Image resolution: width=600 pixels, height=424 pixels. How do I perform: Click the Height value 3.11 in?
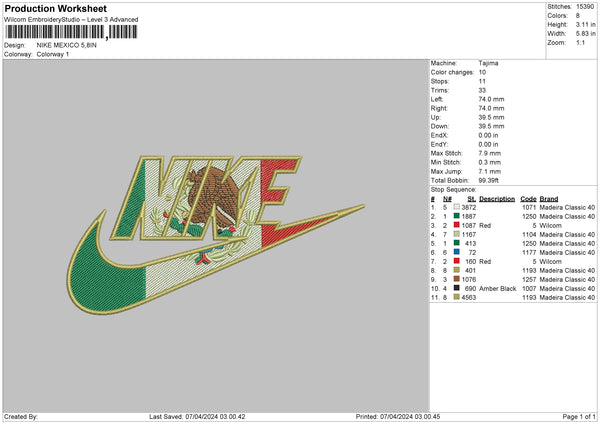tap(585, 24)
